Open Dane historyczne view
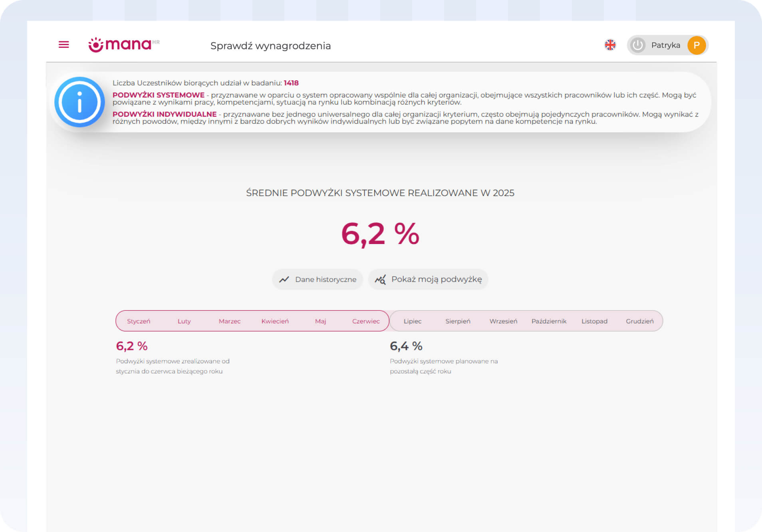This screenshot has height=532, width=762. coord(325,280)
